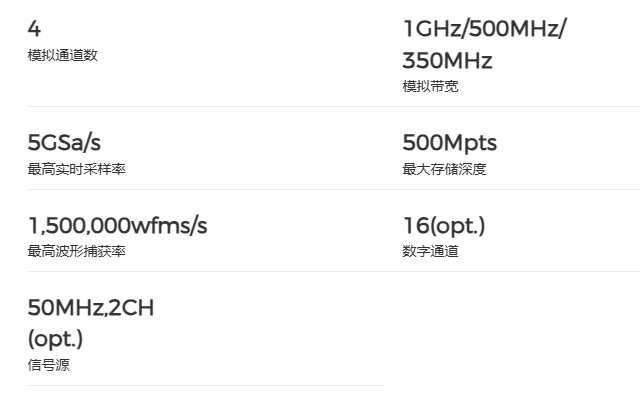The height and width of the screenshot is (400, 640).
Task: Click the divider line below 最高实时采样率
Action: pos(205,189)
